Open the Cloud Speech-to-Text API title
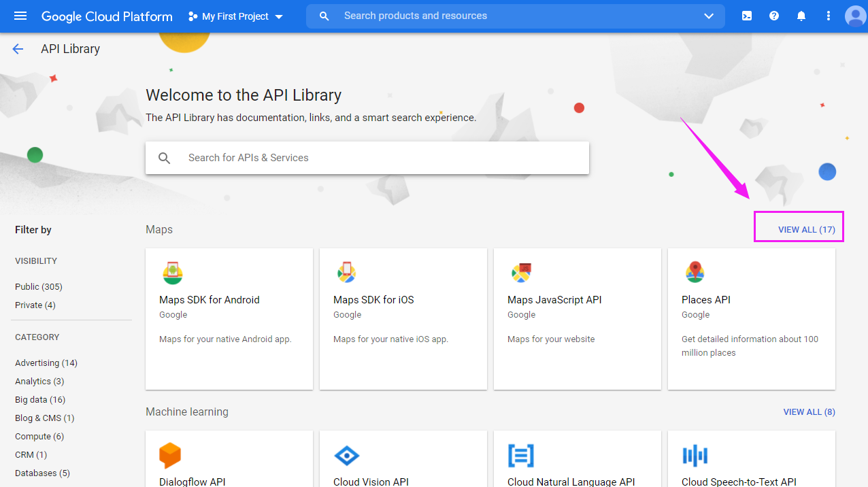The image size is (868, 487). coord(739,482)
